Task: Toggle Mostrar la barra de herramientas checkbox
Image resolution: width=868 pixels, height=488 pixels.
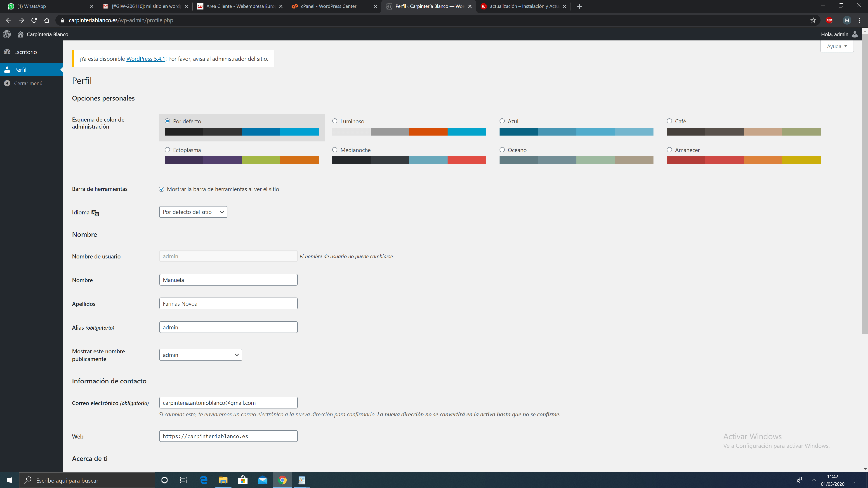Action: 162,189
